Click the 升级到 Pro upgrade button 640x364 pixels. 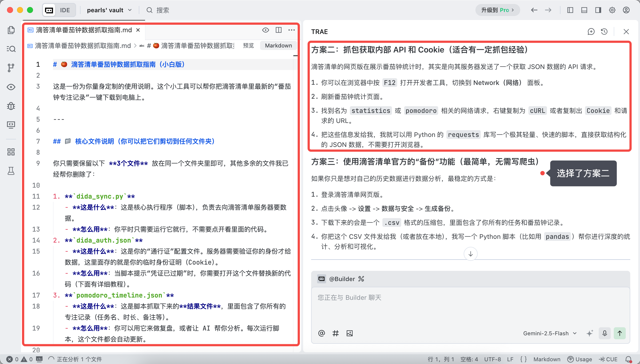point(497,10)
